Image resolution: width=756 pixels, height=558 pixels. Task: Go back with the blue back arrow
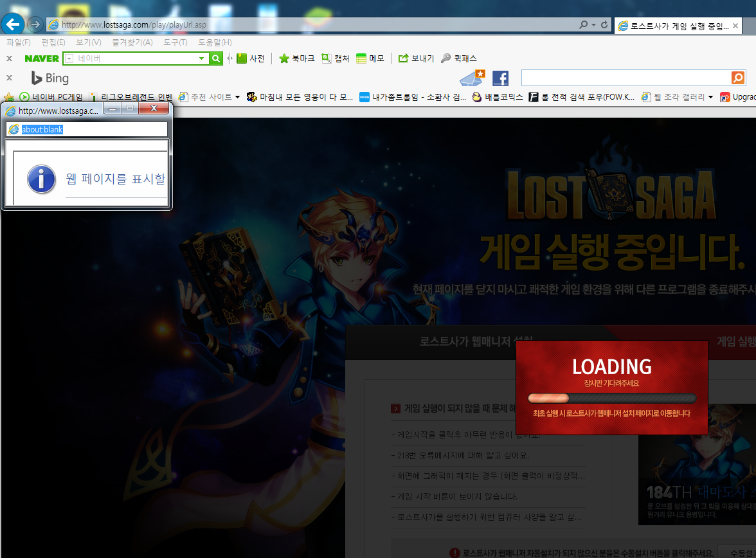click(x=13, y=24)
